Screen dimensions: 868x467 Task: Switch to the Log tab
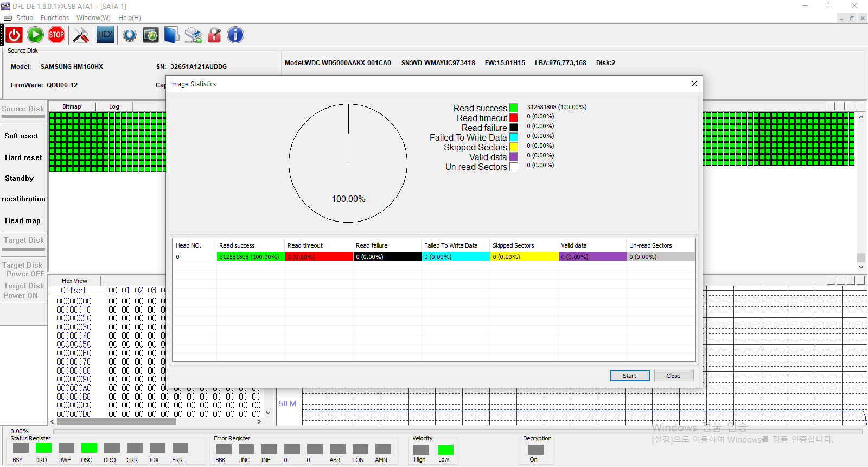click(114, 106)
